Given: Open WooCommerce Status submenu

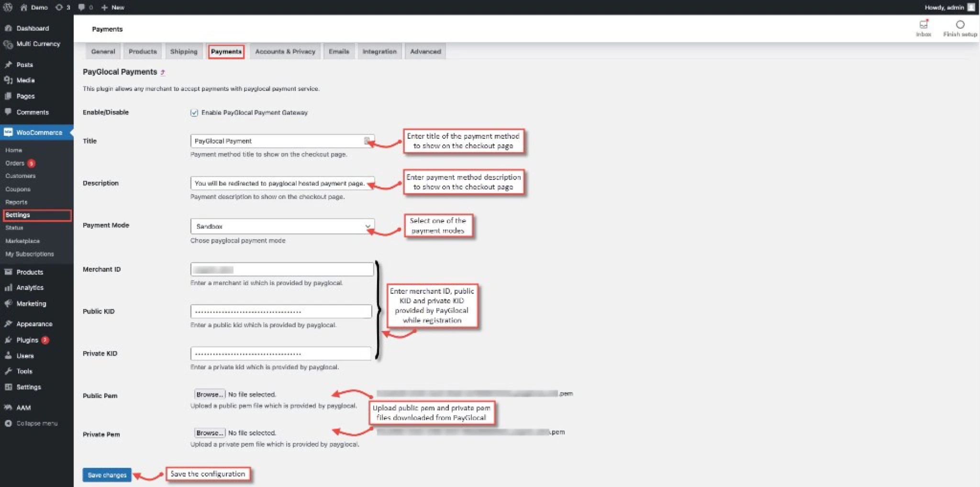Looking at the screenshot, I should tap(14, 228).
